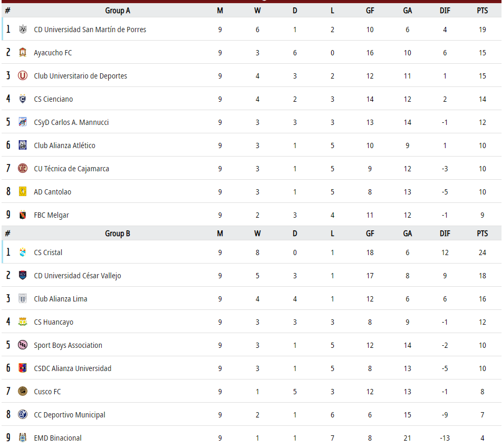
Task: Open CSyD Carlos A. Mannucci team page
Action: click(x=71, y=122)
